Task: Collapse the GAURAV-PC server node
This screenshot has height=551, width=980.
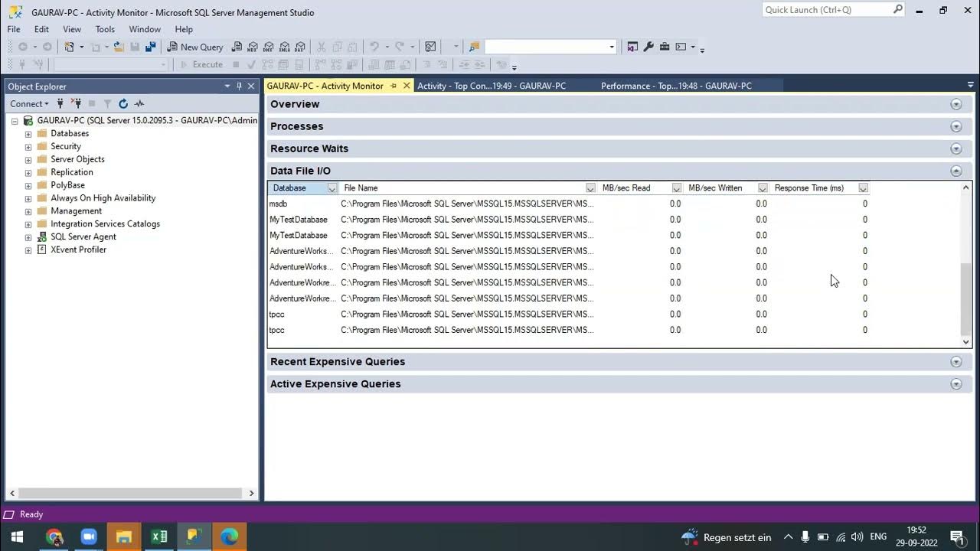Action: coord(15,121)
